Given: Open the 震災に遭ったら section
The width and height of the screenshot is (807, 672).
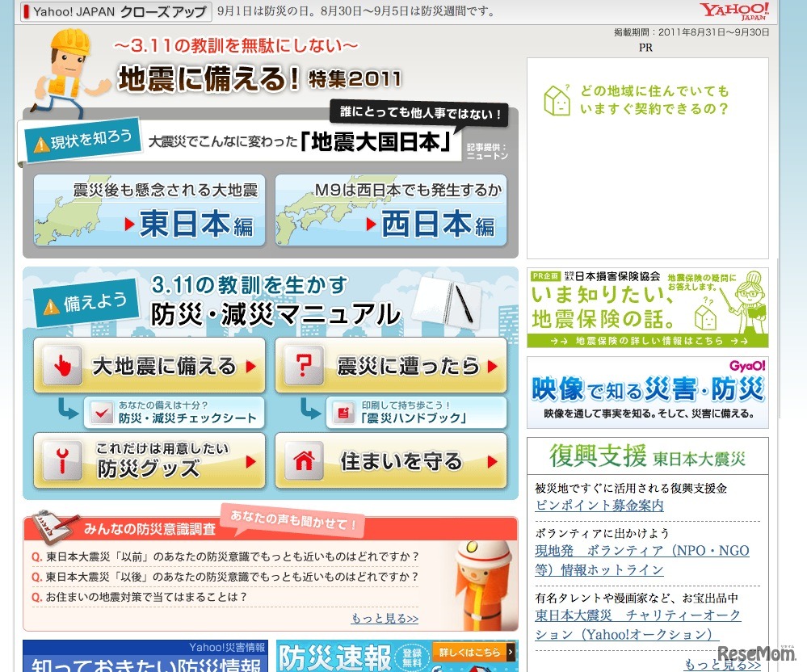Looking at the screenshot, I should point(391,366).
